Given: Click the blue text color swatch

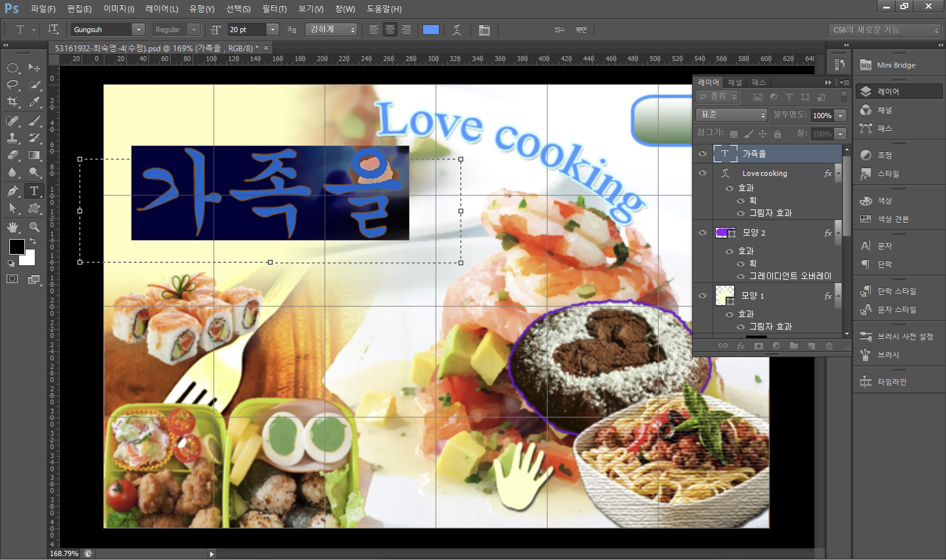Looking at the screenshot, I should tap(431, 30).
